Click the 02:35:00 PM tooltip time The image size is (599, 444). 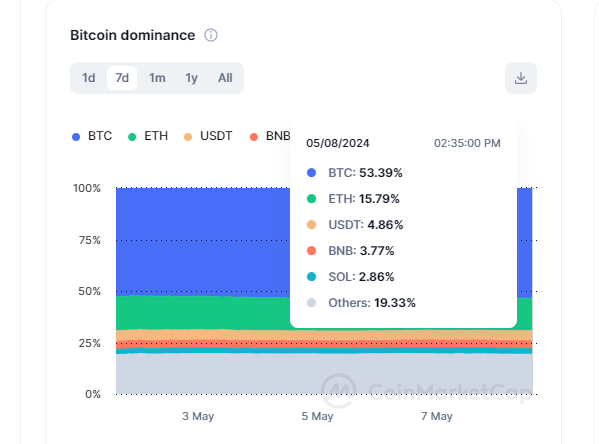pyautogui.click(x=467, y=143)
